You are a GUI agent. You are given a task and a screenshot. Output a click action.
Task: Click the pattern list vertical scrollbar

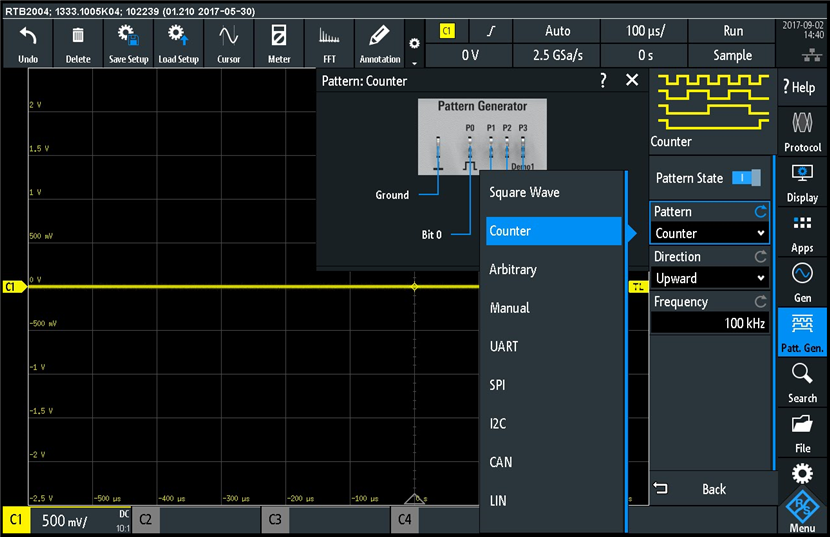626,350
